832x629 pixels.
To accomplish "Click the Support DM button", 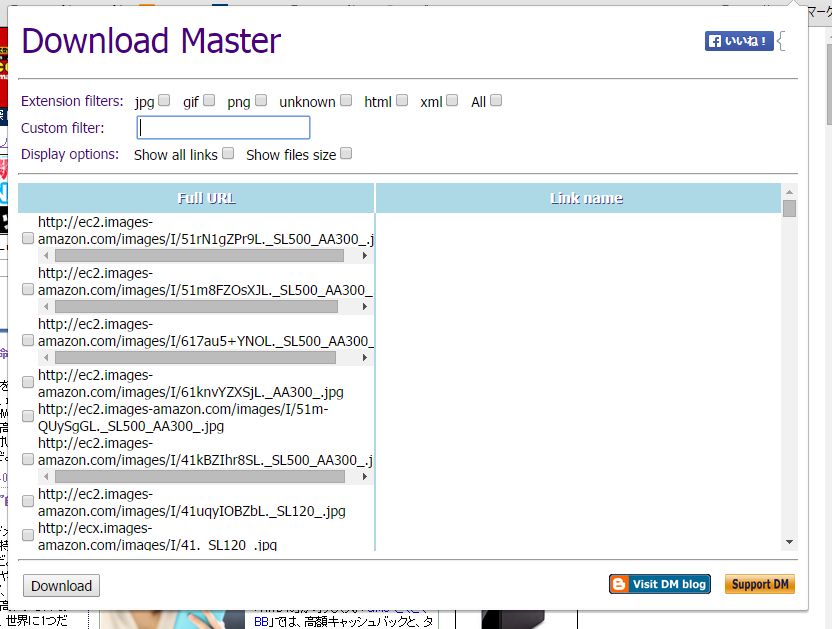I will click(x=760, y=584).
